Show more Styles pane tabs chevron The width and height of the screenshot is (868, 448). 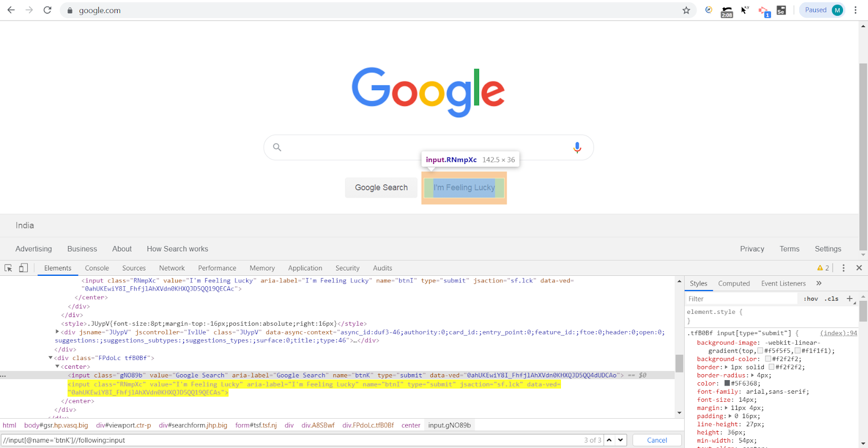(x=819, y=283)
